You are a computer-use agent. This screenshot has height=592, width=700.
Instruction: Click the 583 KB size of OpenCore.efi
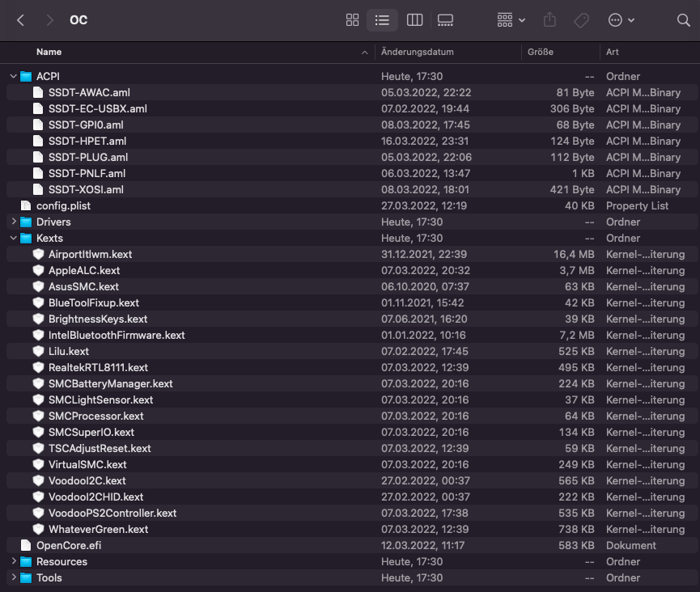point(576,545)
